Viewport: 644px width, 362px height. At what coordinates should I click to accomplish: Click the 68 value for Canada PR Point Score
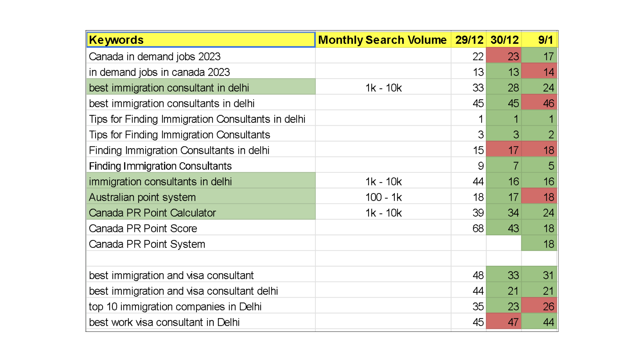469,228
